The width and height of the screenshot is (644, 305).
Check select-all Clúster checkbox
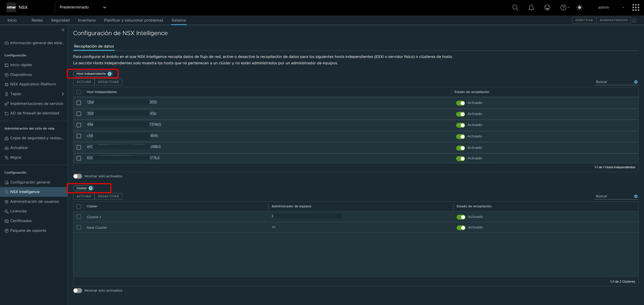tap(79, 207)
